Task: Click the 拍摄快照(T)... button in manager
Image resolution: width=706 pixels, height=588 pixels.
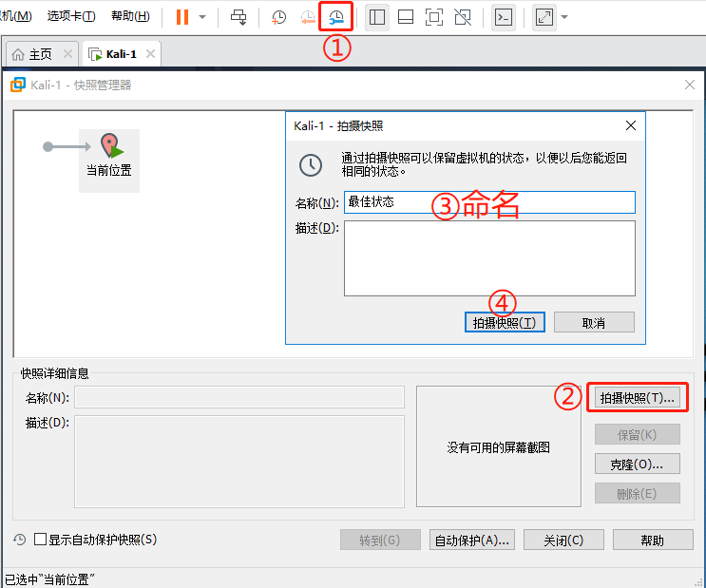Action: pos(638,398)
